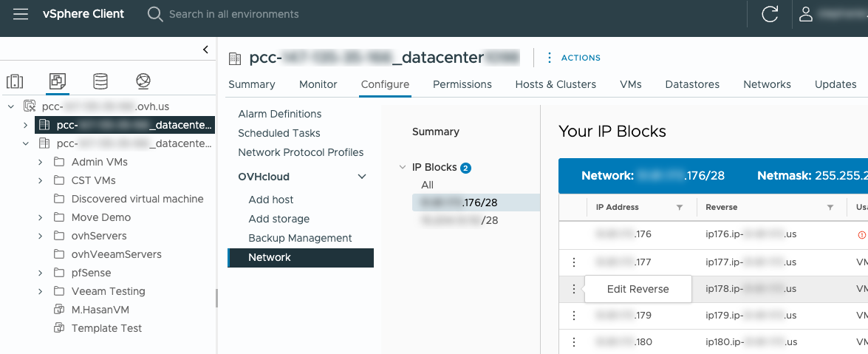Image resolution: width=868 pixels, height=354 pixels.
Task: Click the Discovered virtual machine folder icon
Action: (58, 199)
